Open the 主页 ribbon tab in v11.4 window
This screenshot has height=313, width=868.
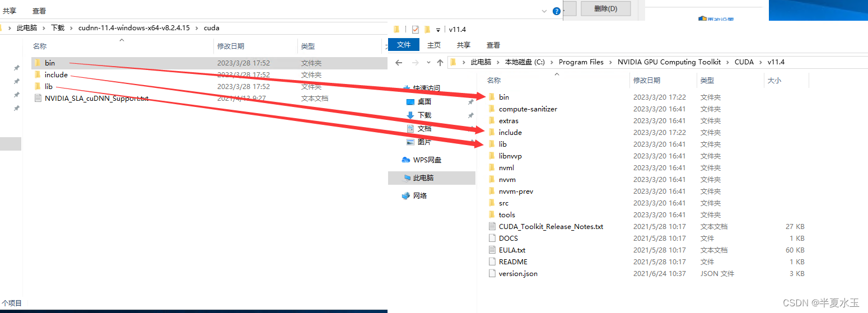click(434, 45)
